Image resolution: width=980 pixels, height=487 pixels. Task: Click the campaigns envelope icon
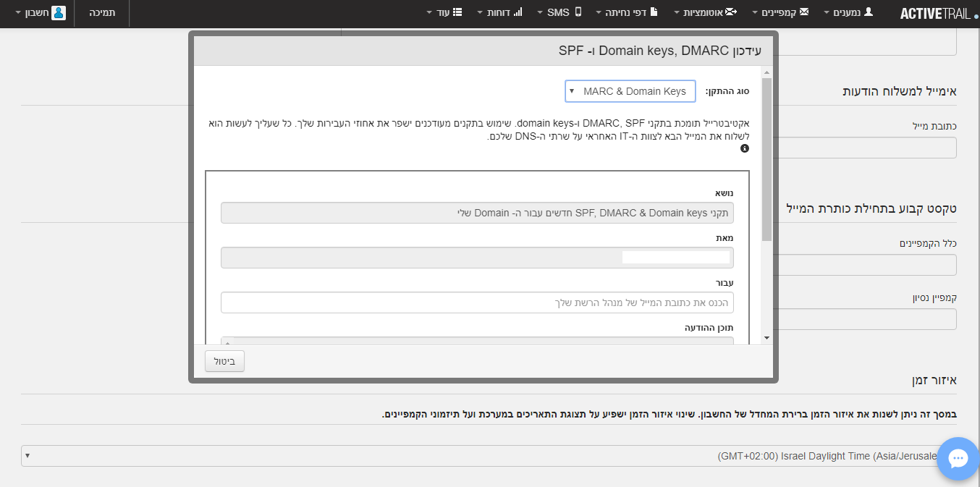[x=803, y=12]
